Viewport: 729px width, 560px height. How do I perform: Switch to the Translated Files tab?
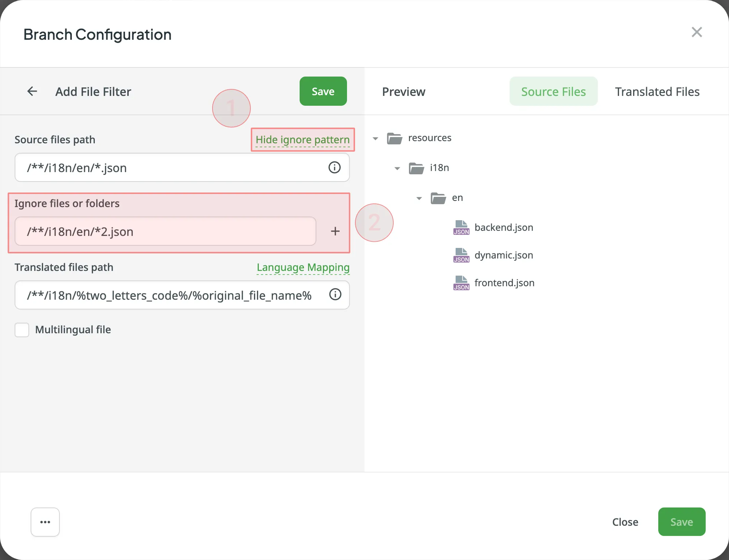click(x=657, y=92)
